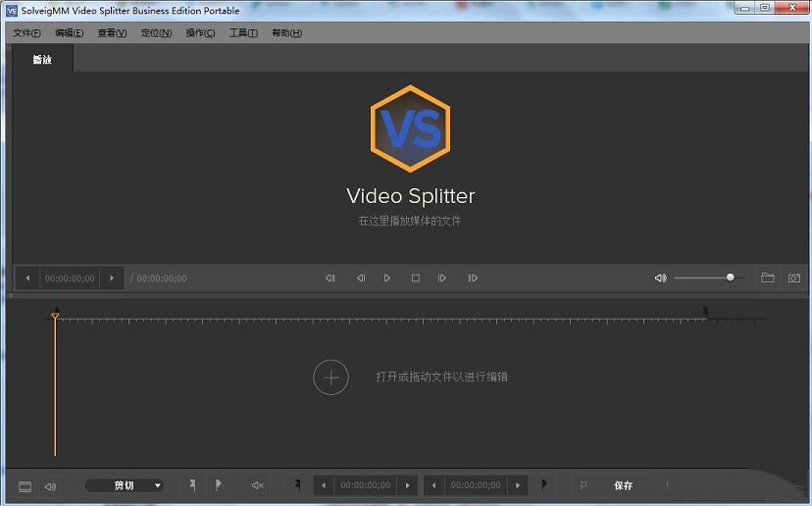Image resolution: width=812 pixels, height=506 pixels.
Task: Click the end marker on timeline ruler
Action: point(705,311)
